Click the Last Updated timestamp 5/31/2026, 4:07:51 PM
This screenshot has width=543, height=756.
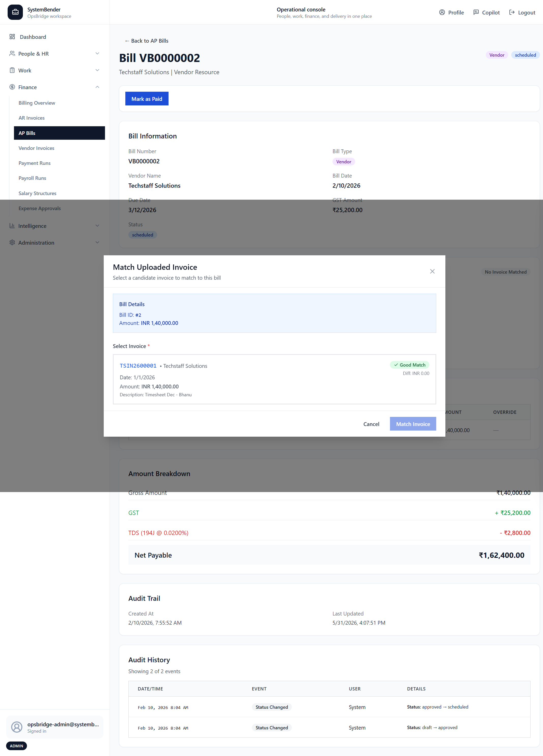click(359, 623)
